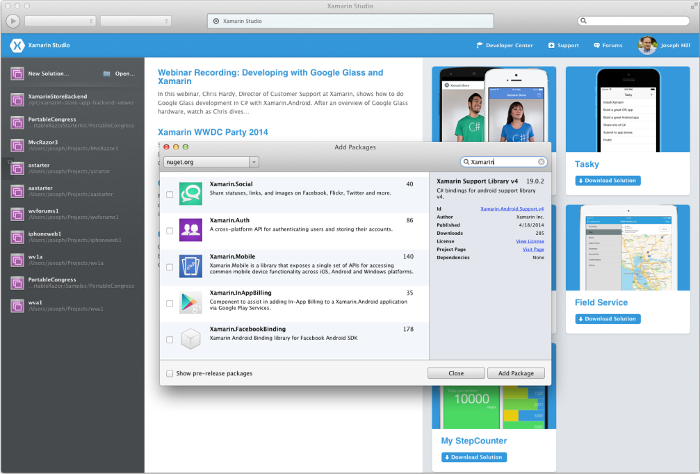Enable Show pre-release packages
The image size is (700, 474).
click(x=170, y=373)
